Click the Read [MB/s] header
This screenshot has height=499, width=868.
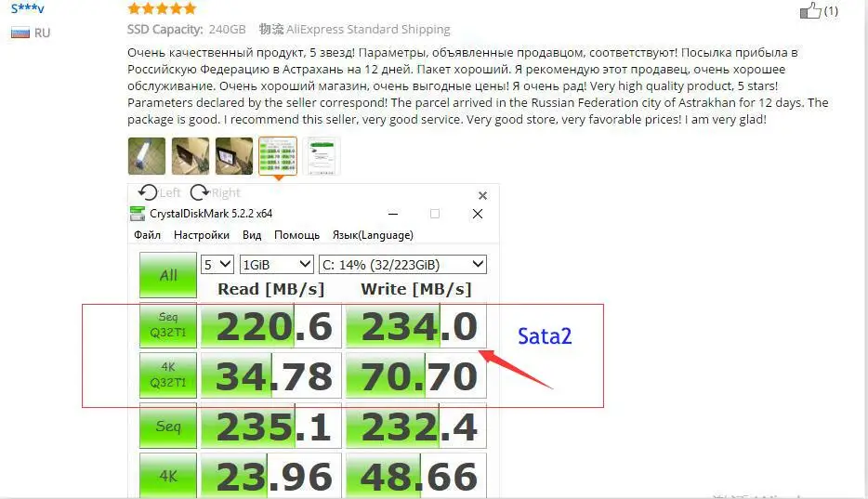(x=270, y=289)
